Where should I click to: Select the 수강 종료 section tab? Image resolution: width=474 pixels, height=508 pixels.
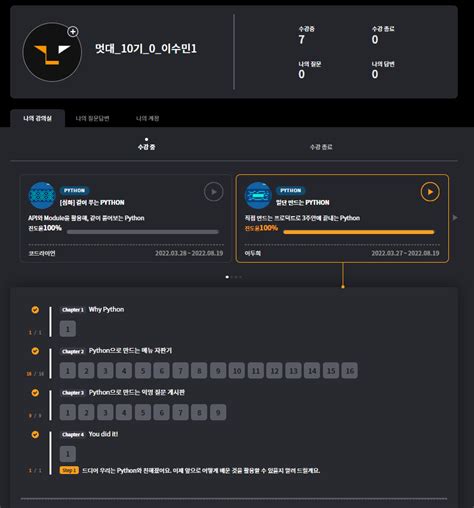pyautogui.click(x=321, y=147)
